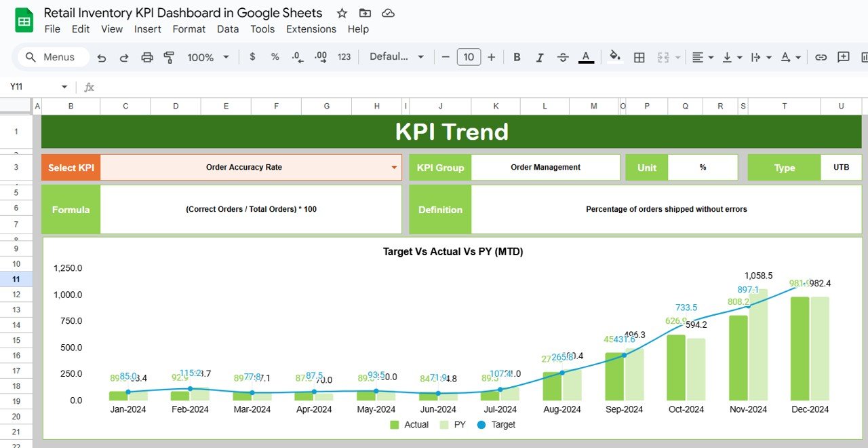Format as percent

tap(275, 57)
